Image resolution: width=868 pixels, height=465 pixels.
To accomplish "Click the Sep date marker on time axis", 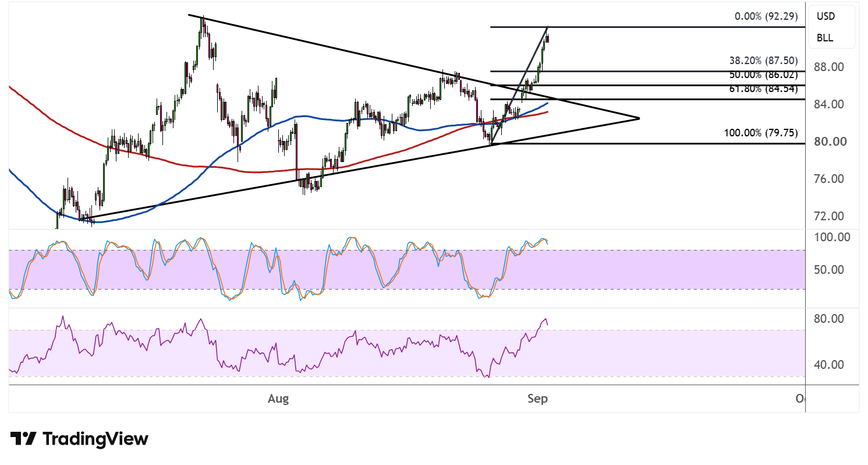I will 537,399.
